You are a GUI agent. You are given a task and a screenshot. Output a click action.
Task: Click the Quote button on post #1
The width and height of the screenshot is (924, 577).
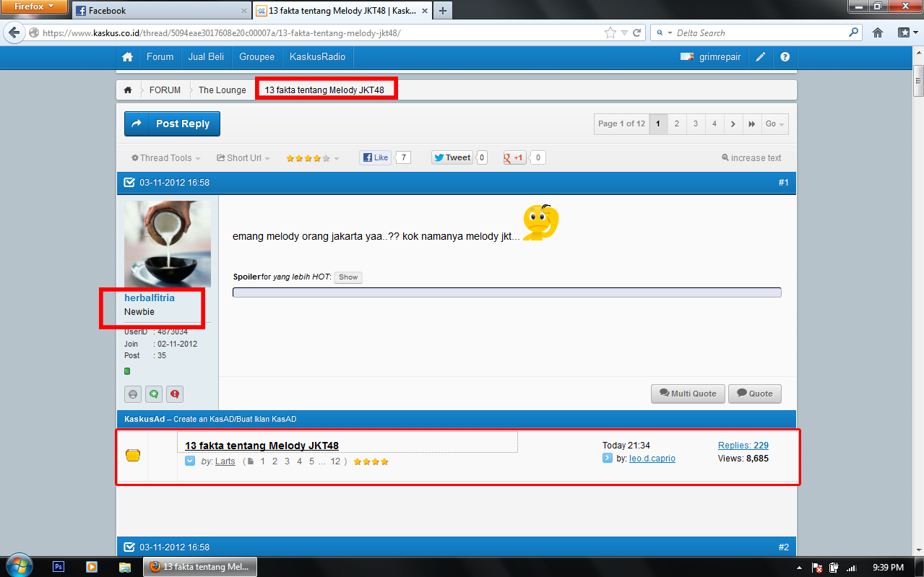click(754, 394)
